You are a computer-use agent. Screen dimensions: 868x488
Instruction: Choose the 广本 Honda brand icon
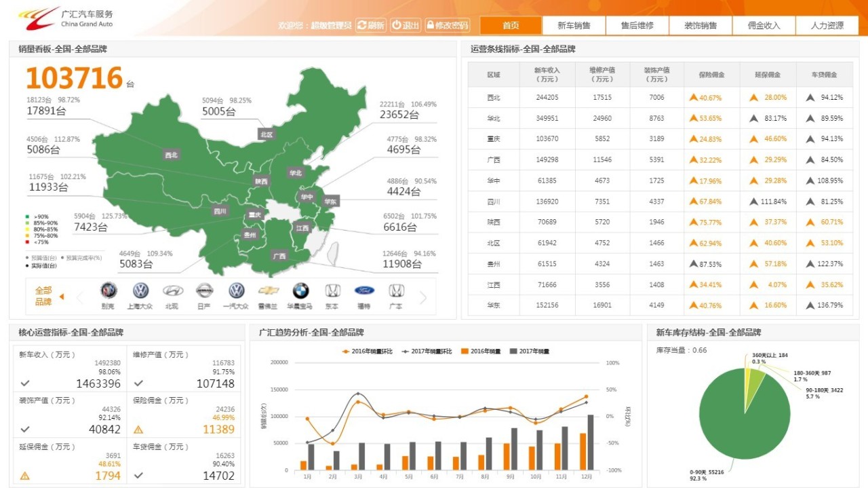click(396, 291)
